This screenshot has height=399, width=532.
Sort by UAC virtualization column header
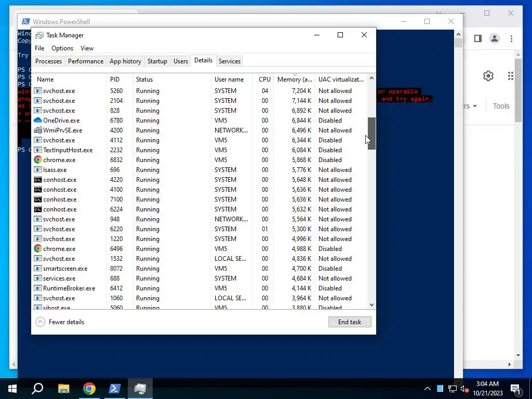[x=341, y=79]
